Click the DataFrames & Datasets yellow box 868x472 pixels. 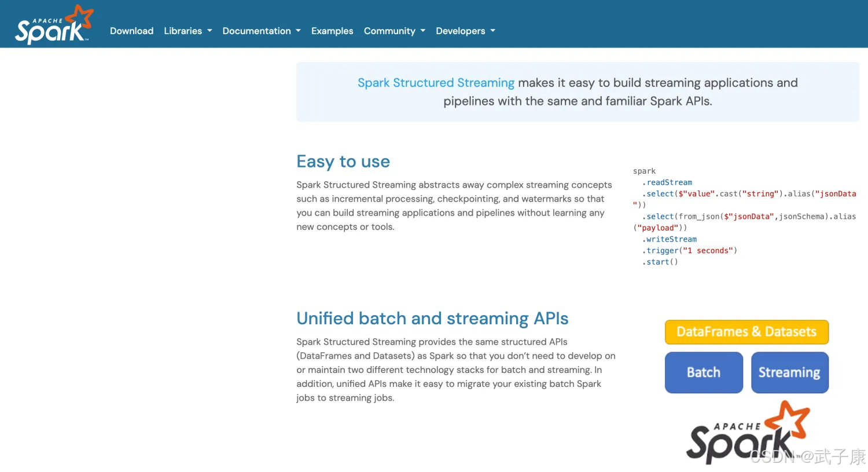click(746, 332)
